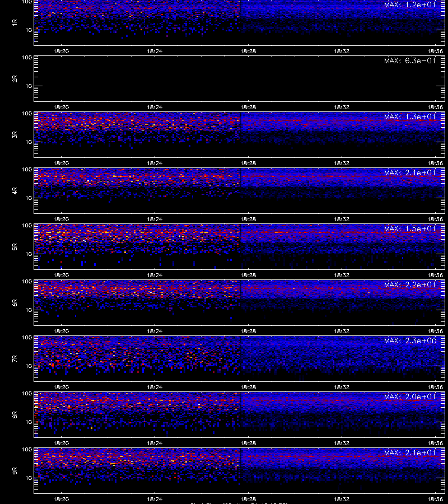Click the '100' y-axis value of panel 7R

click(27, 338)
